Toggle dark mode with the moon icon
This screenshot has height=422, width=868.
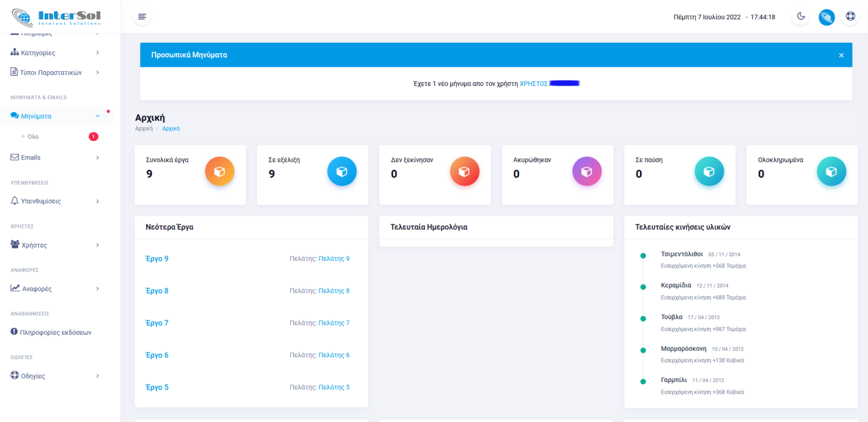click(x=801, y=17)
